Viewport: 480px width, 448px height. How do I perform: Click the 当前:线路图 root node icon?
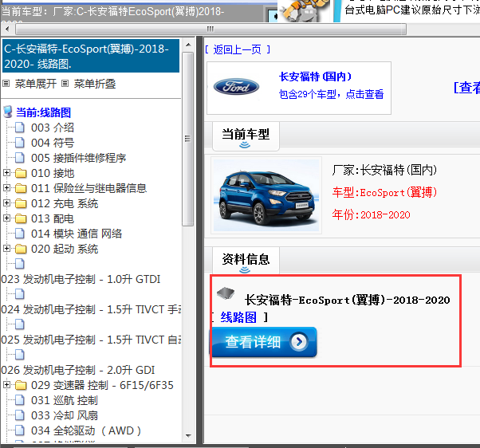[8, 112]
